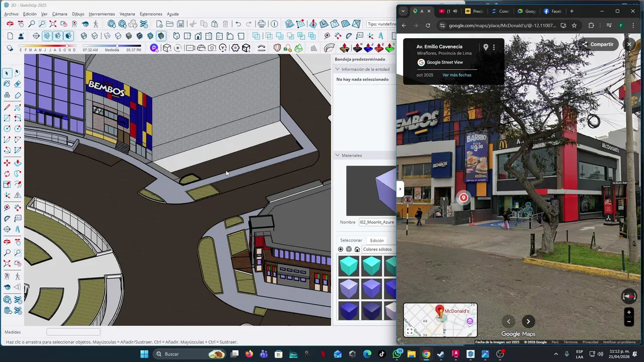
Task: Switch to Edición materials tab
Action: 377,240
